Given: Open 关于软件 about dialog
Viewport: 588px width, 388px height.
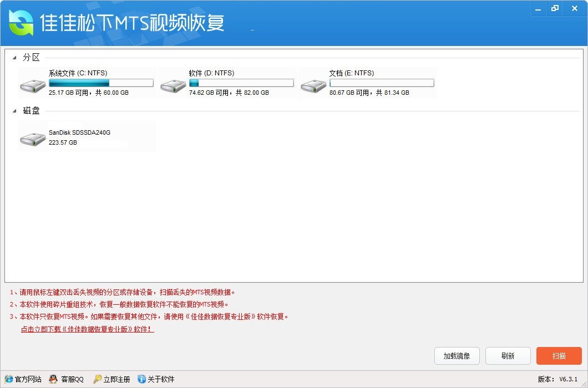Looking at the screenshot, I should (x=161, y=379).
